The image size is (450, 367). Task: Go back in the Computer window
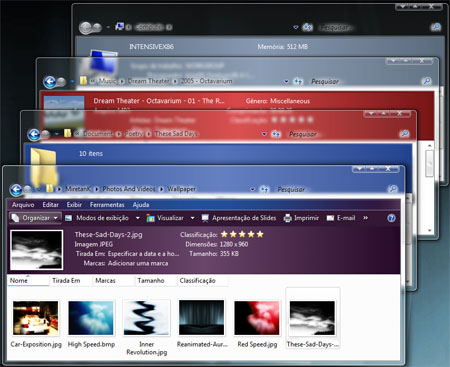click(x=85, y=28)
